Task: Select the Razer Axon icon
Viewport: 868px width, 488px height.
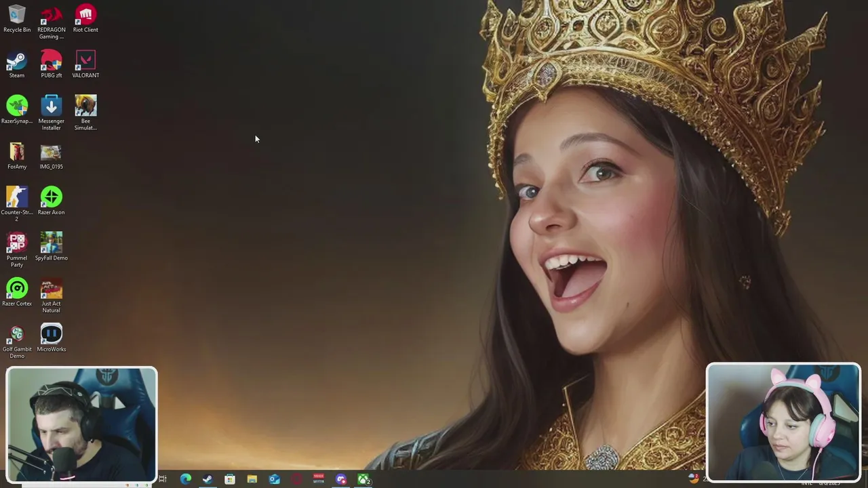Action: 52,201
